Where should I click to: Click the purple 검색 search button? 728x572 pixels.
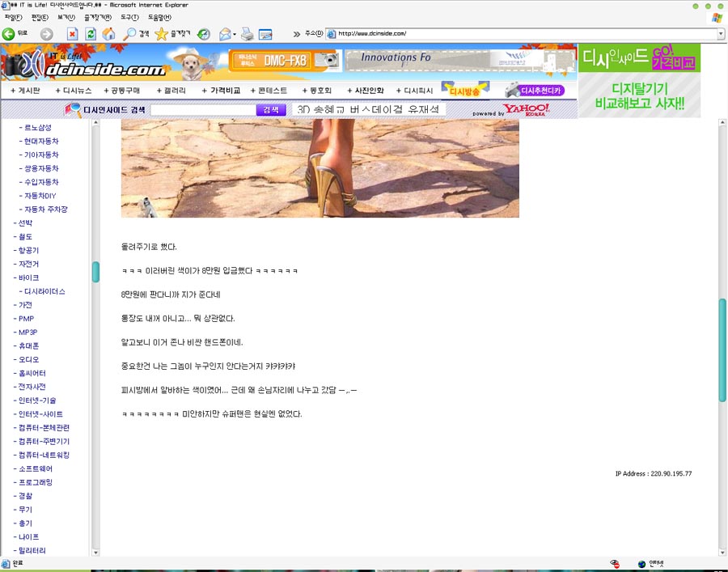271,110
